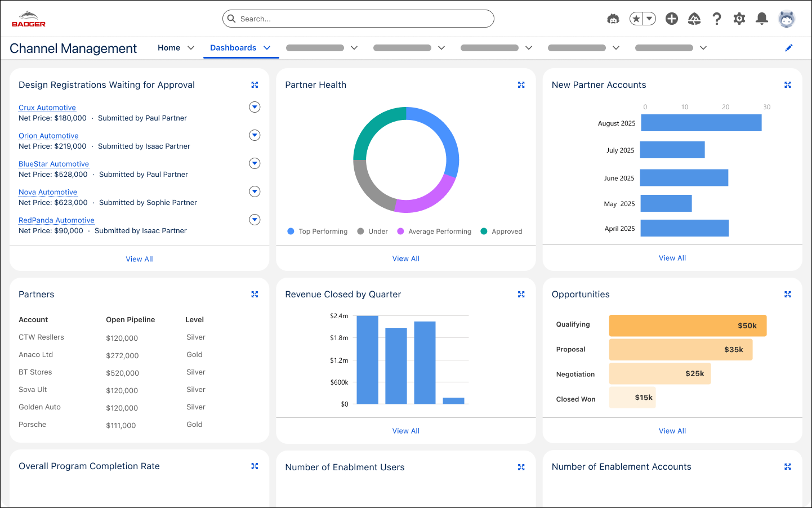Open Orion Automotive row action menu
This screenshot has height=508, width=812.
[x=255, y=135]
